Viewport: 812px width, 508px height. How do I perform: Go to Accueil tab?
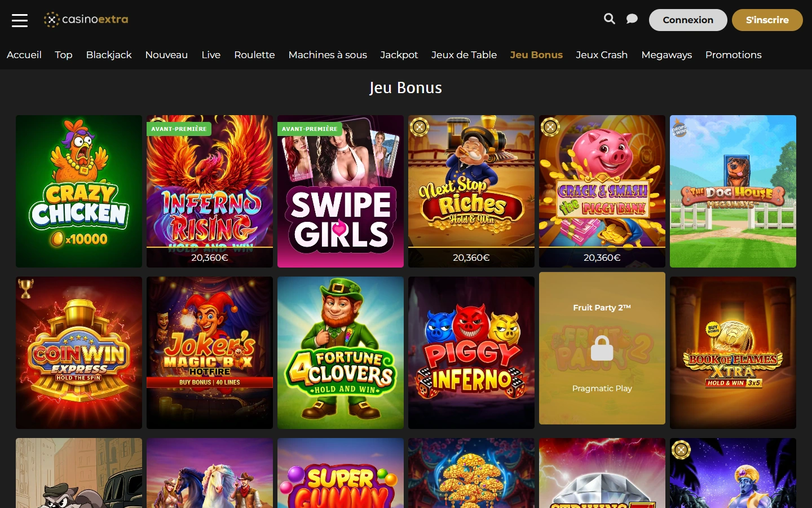[24, 55]
